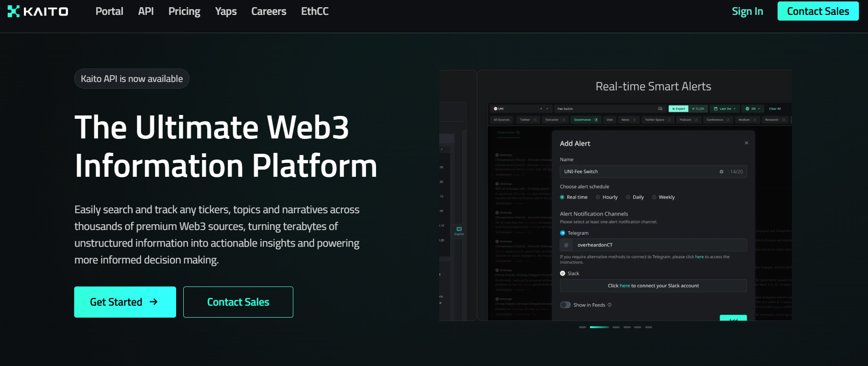Click the edit icon next to Twitter Space

coord(669,120)
